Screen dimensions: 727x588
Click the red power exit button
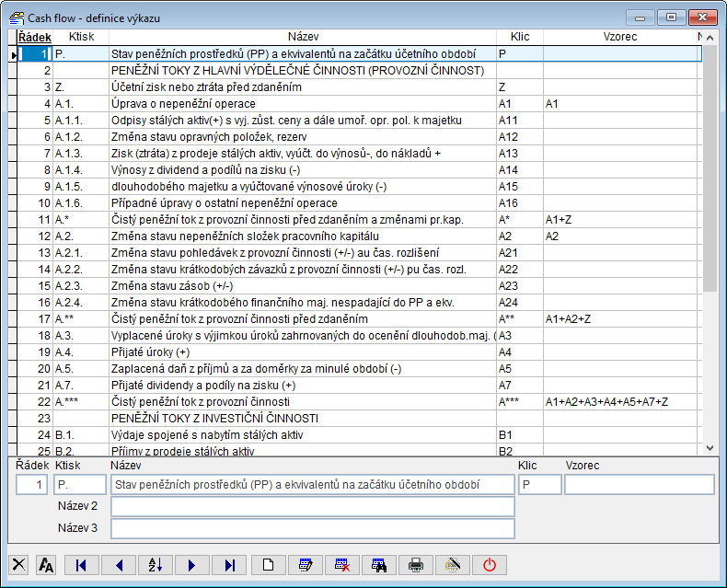click(x=489, y=565)
